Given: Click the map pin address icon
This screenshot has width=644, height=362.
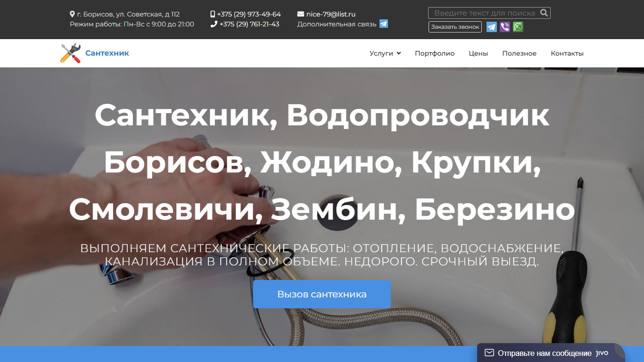Looking at the screenshot, I should point(72,14).
